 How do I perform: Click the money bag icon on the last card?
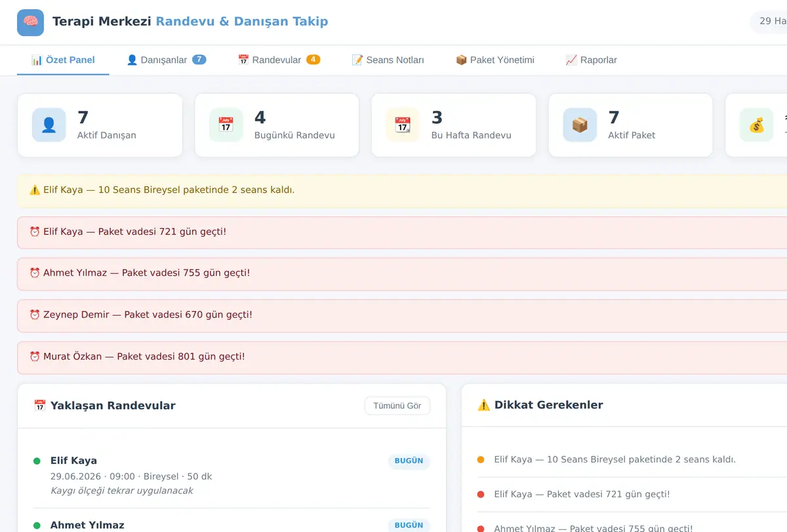[756, 125]
